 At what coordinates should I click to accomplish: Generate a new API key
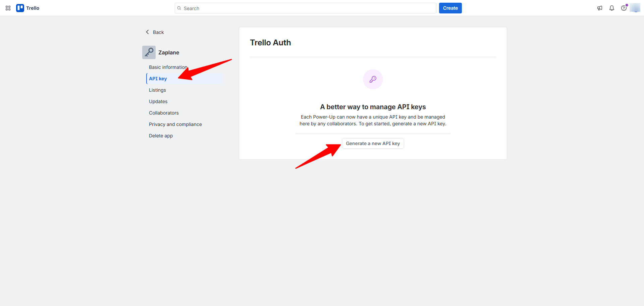[373, 143]
